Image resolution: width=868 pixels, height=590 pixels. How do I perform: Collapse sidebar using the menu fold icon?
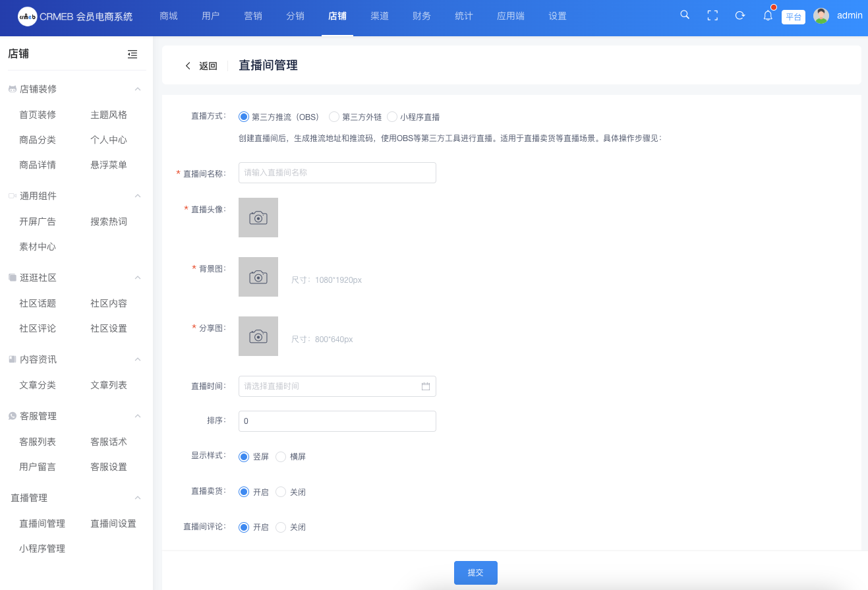click(132, 54)
